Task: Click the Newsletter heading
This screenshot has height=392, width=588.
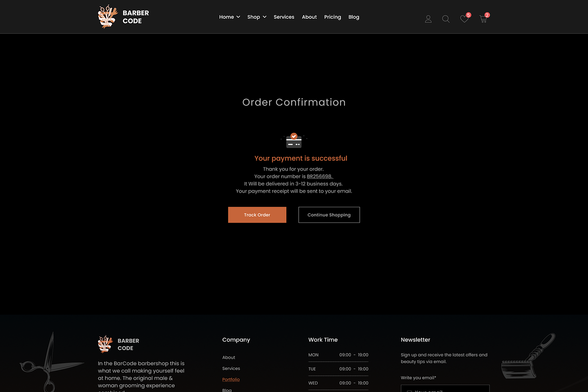Action: (416, 340)
